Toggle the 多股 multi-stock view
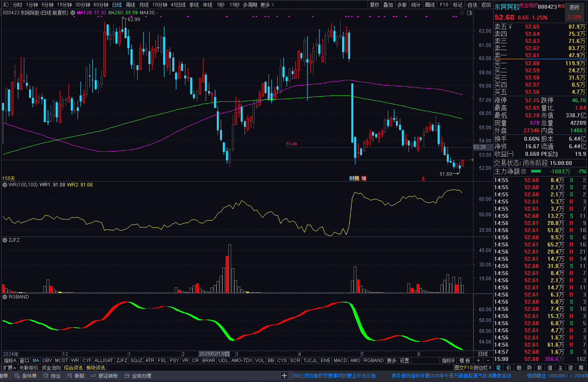 point(402,5)
